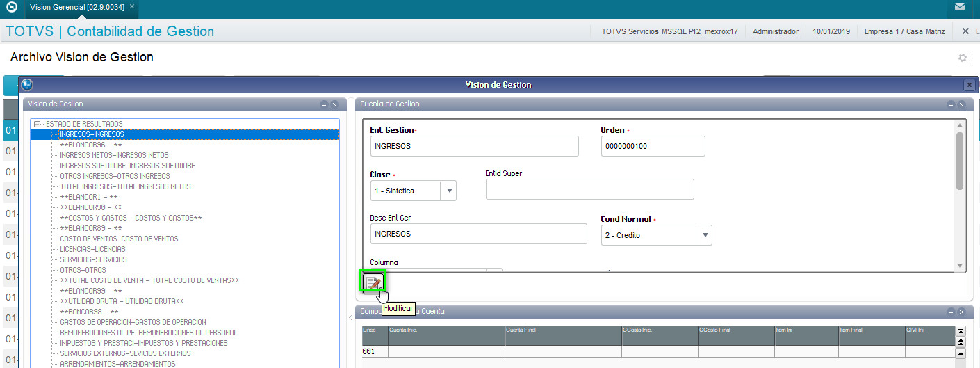Close the Cuenta de Gestion panel

[961, 104]
